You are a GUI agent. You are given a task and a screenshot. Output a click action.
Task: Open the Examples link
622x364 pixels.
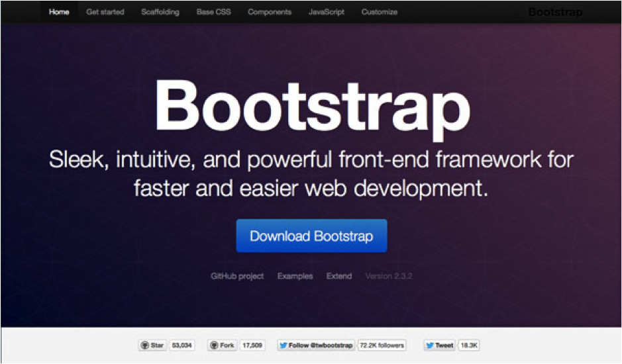295,276
